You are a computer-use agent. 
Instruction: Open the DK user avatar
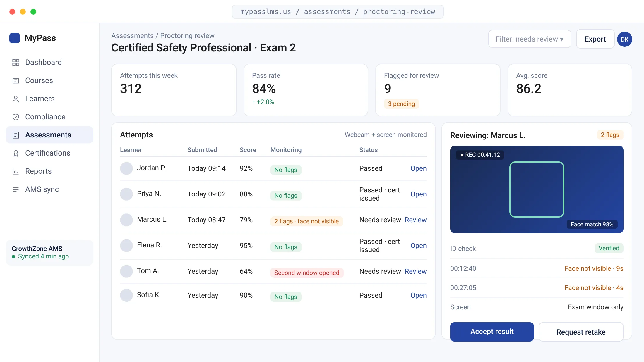point(625,39)
